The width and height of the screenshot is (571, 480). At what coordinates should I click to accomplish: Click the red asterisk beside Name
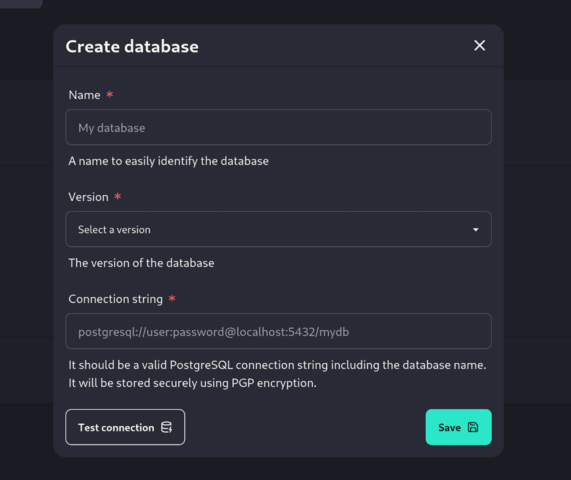pos(110,94)
